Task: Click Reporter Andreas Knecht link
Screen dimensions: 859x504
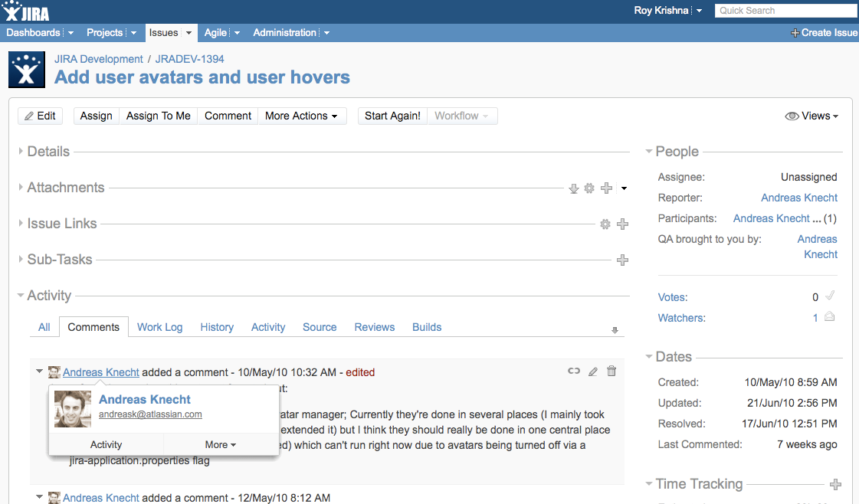Action: (798, 198)
